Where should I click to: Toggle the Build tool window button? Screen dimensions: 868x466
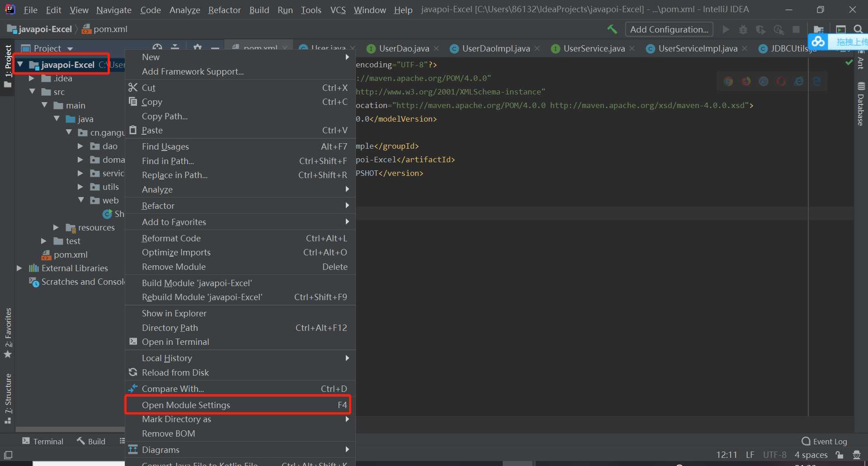click(x=91, y=441)
